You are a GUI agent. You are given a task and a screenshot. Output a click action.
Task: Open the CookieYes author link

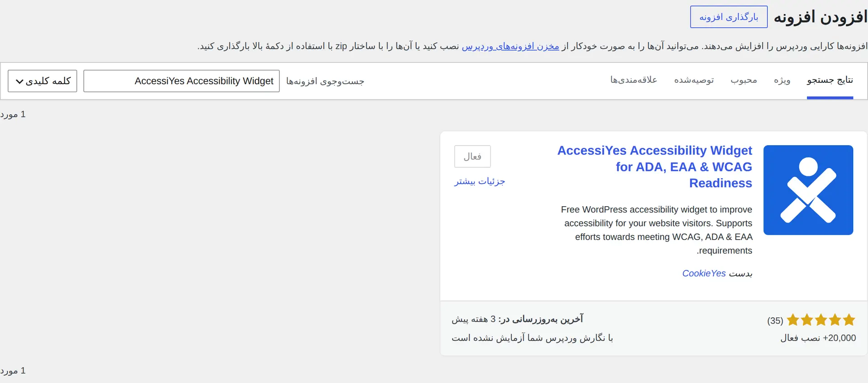pyautogui.click(x=704, y=273)
